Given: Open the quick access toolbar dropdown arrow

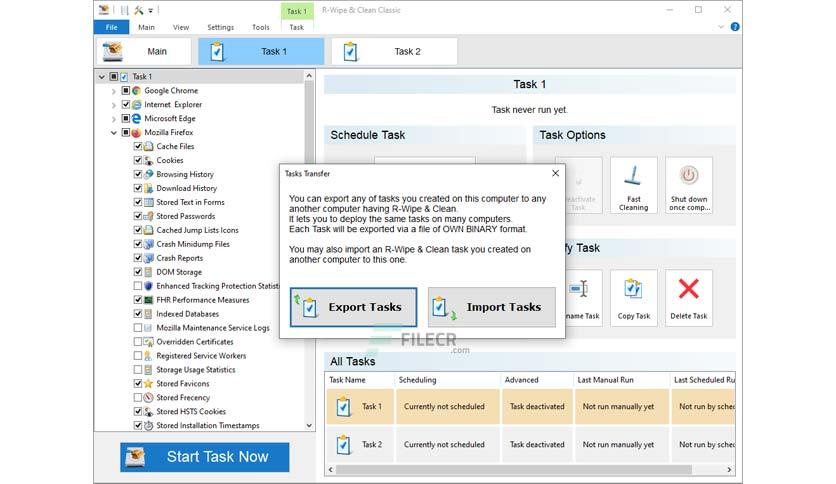Looking at the screenshot, I should [x=151, y=10].
